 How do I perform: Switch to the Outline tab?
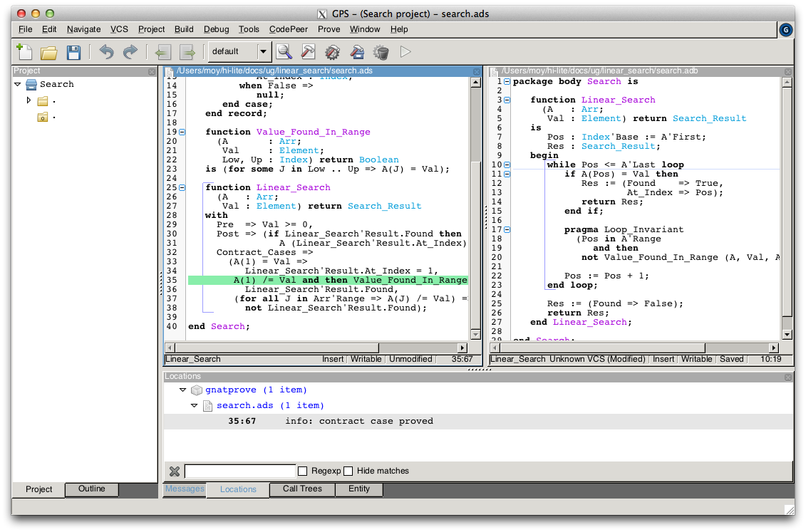pyautogui.click(x=91, y=489)
